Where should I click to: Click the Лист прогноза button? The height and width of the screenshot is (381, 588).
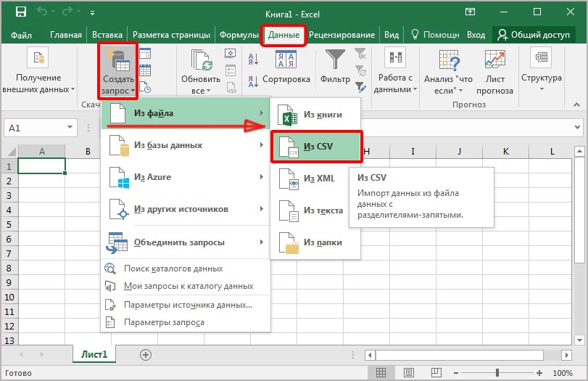coord(494,72)
